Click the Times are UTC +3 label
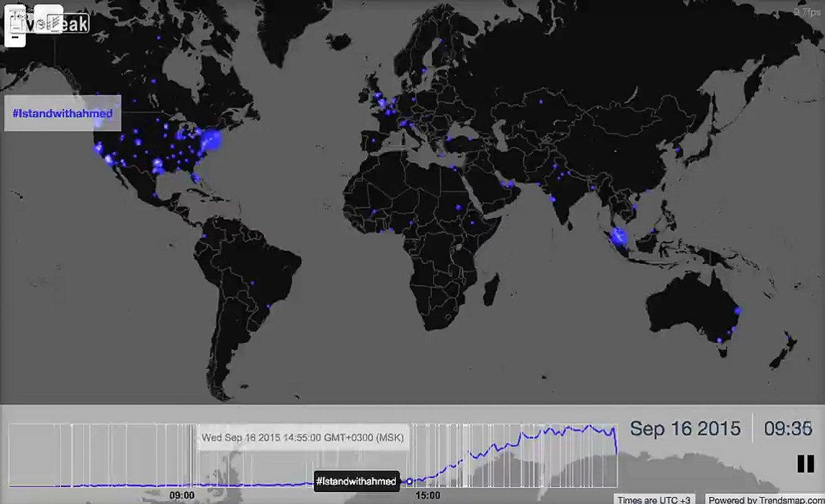The image size is (825, 504). coord(653,499)
